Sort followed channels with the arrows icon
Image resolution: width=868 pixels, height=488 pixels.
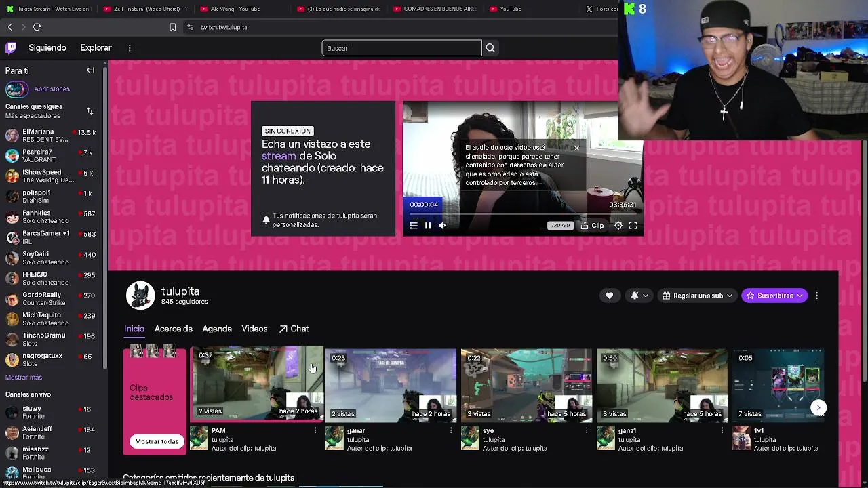tap(90, 111)
